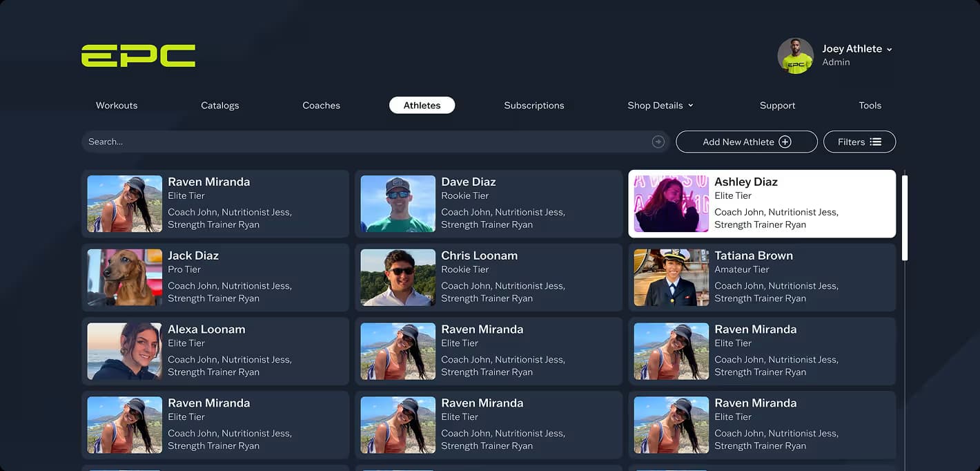The width and height of the screenshot is (980, 471).
Task: Switch to the Coaches tab
Action: coord(322,106)
